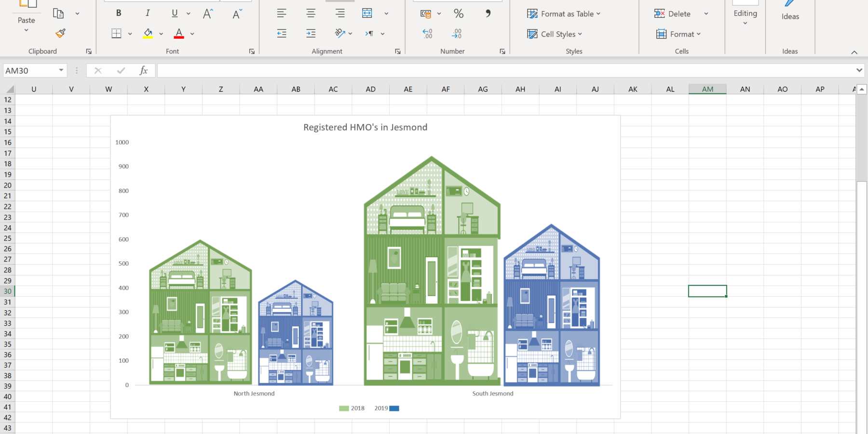Click the increase decimal icon
868x434 pixels.
(x=427, y=33)
